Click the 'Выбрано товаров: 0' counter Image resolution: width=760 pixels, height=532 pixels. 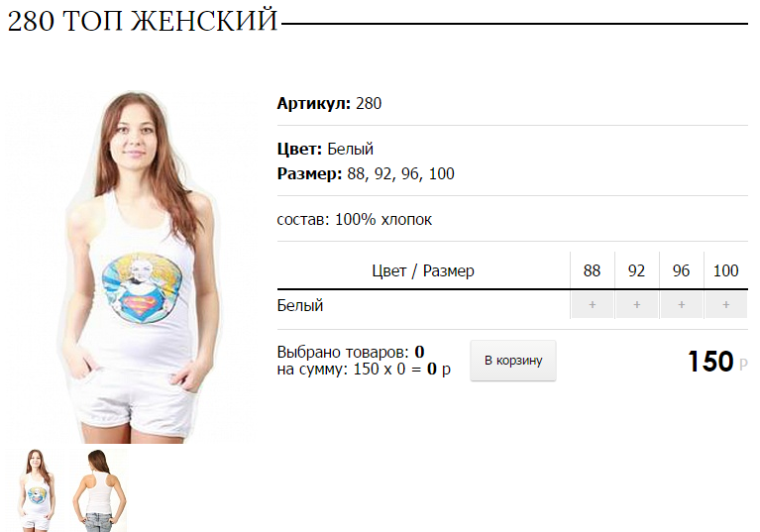click(x=351, y=352)
